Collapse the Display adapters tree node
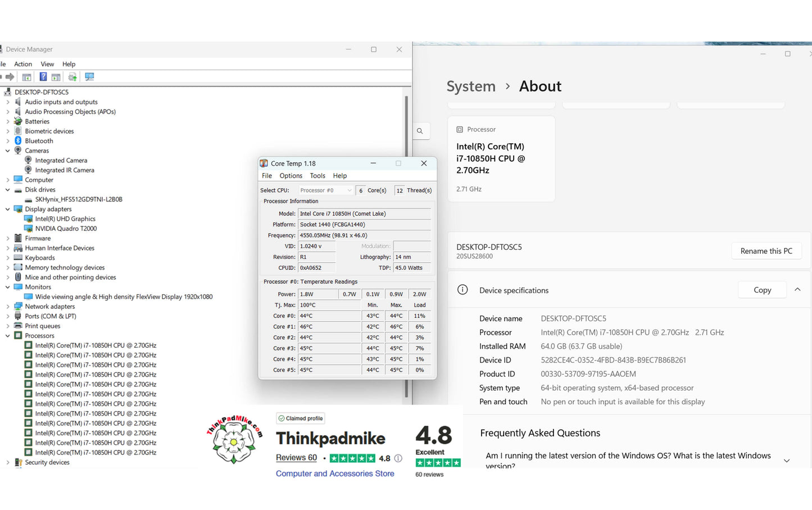Image resolution: width=812 pixels, height=510 pixels. point(8,209)
